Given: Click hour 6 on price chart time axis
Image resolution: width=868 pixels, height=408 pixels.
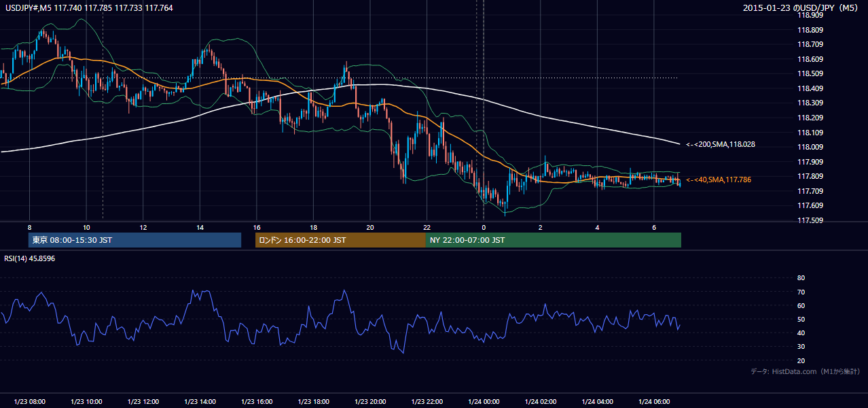Looking at the screenshot, I should [653, 227].
